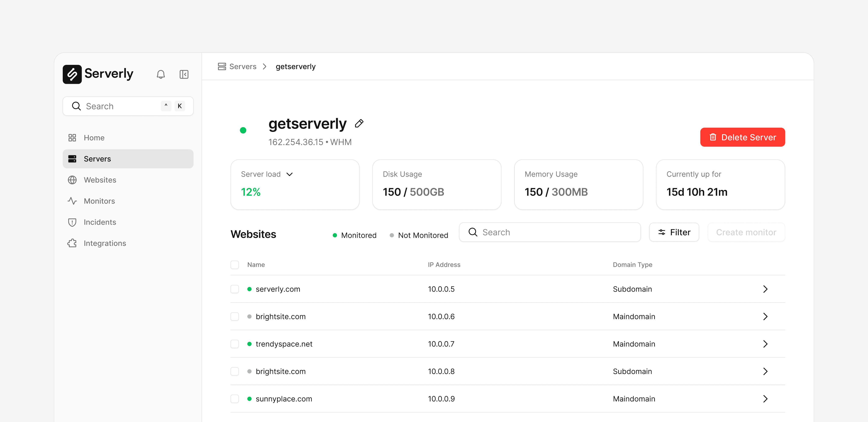
Task: Check the serverly.com row checkbox
Action: [235, 289]
